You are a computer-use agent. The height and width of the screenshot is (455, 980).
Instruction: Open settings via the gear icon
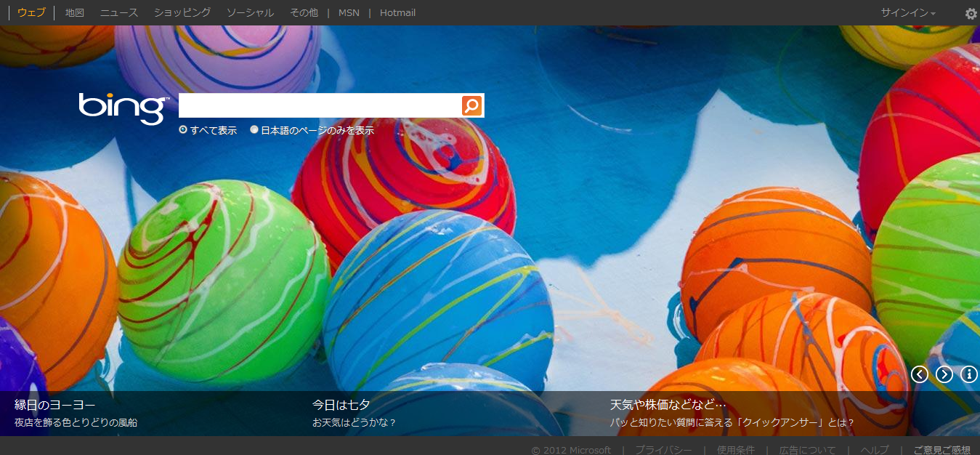click(x=971, y=13)
